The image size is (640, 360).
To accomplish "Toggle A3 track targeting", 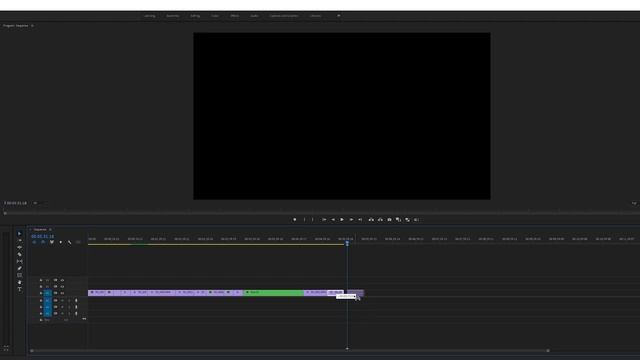I will (48, 313).
